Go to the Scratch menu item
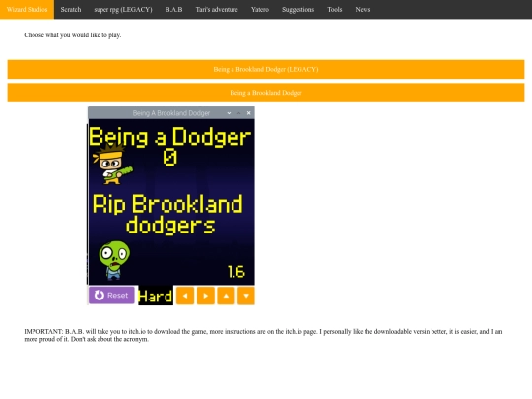Screen dimensions: 532x399 [71, 10]
